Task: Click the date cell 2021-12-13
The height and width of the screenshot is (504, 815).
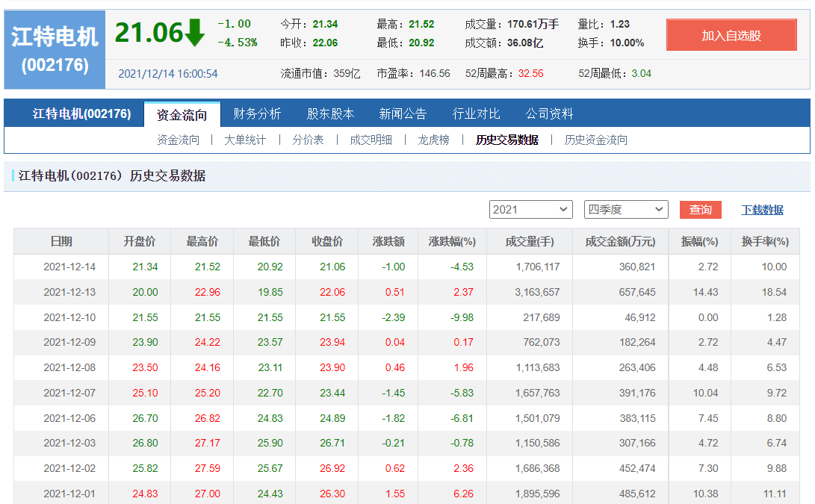Action: point(69,292)
